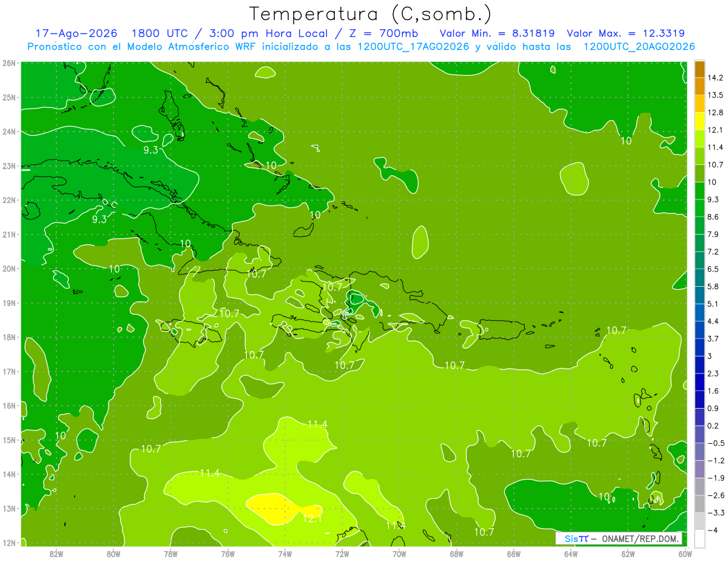Viewport: 728px width, 562px height.
Task: Click the color bar label '-4'
Action: click(712, 530)
